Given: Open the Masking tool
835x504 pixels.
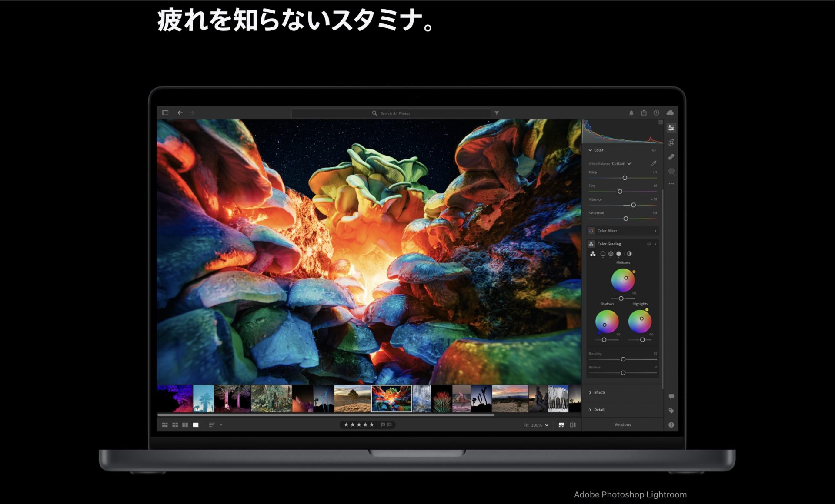Looking at the screenshot, I should (671, 172).
